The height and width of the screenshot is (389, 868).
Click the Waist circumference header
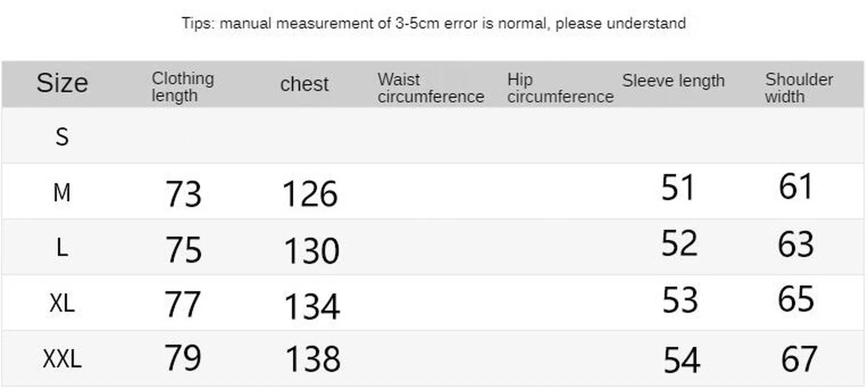coord(430,88)
